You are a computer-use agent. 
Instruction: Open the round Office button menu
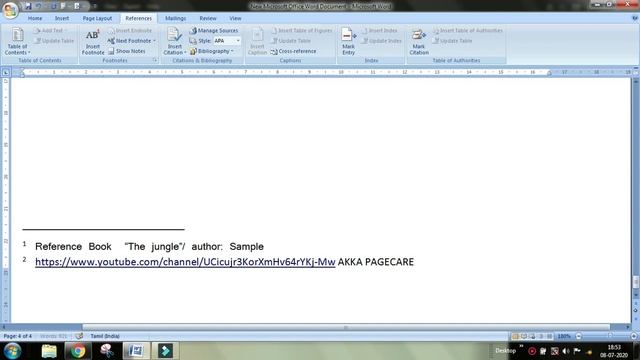click(x=10, y=10)
